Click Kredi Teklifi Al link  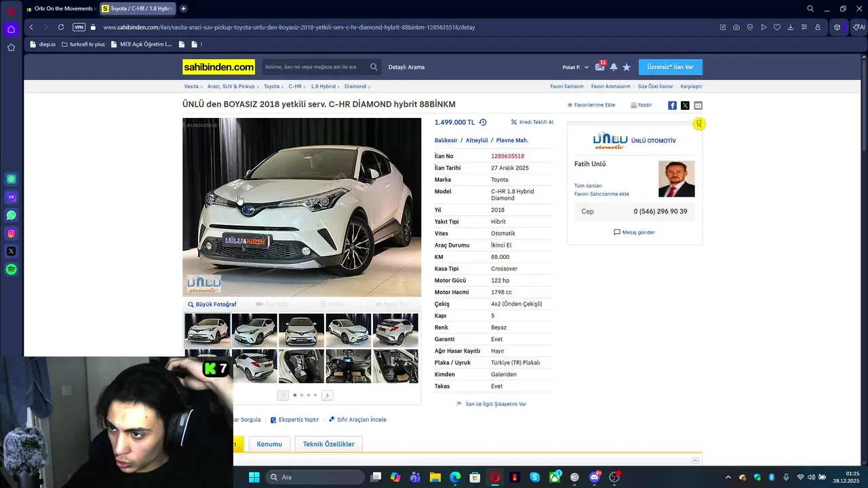(532, 122)
